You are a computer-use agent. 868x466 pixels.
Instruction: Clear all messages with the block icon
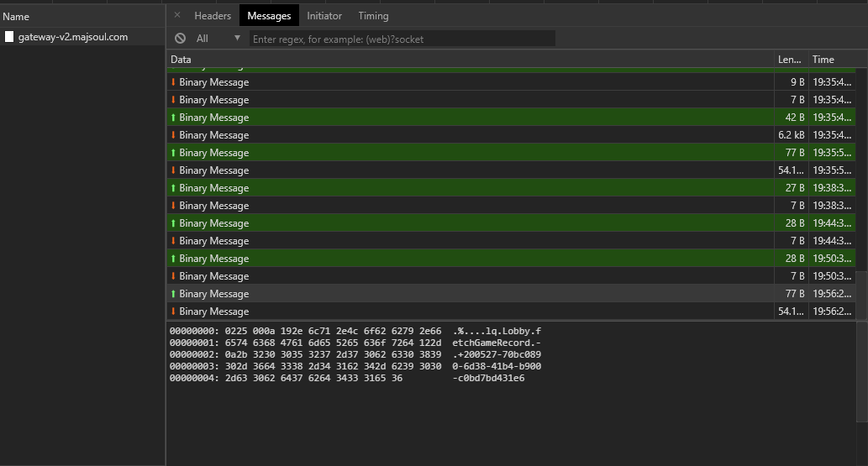(x=180, y=38)
